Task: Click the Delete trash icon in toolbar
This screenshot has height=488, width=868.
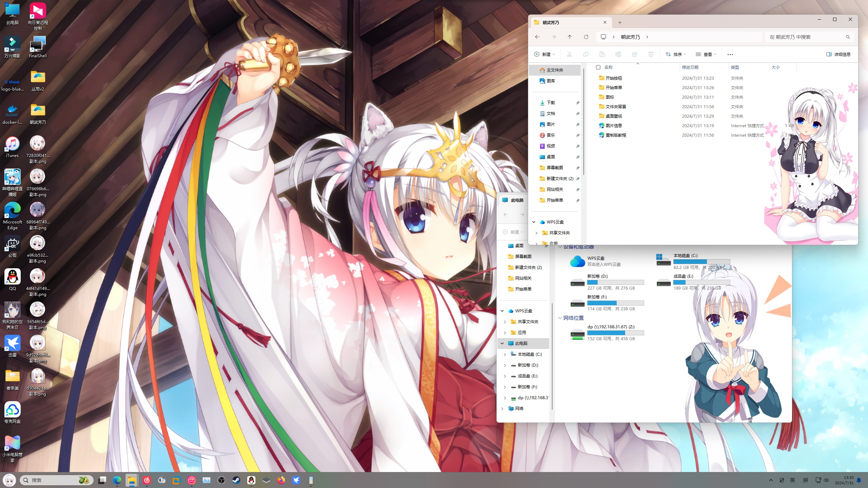Action: pyautogui.click(x=651, y=54)
